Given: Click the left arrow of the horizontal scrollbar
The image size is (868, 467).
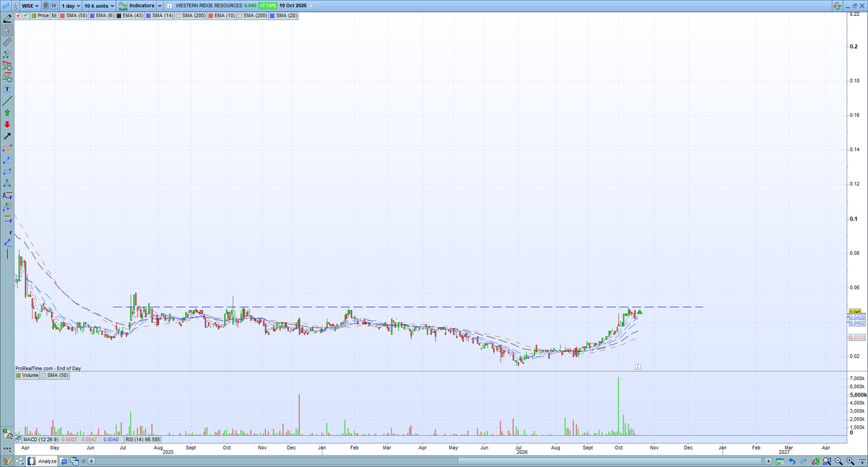Looking at the screenshot, I should coord(91,461).
